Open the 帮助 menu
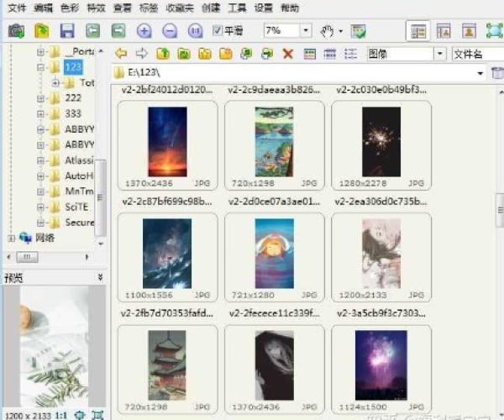 (290, 8)
